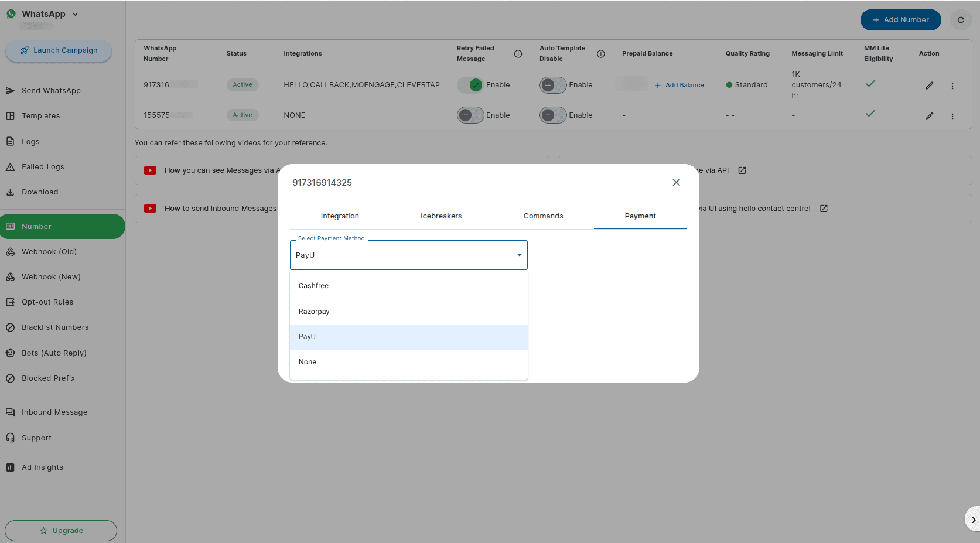Choose Razorpay payment option
This screenshot has width=980, height=543.
pos(409,312)
